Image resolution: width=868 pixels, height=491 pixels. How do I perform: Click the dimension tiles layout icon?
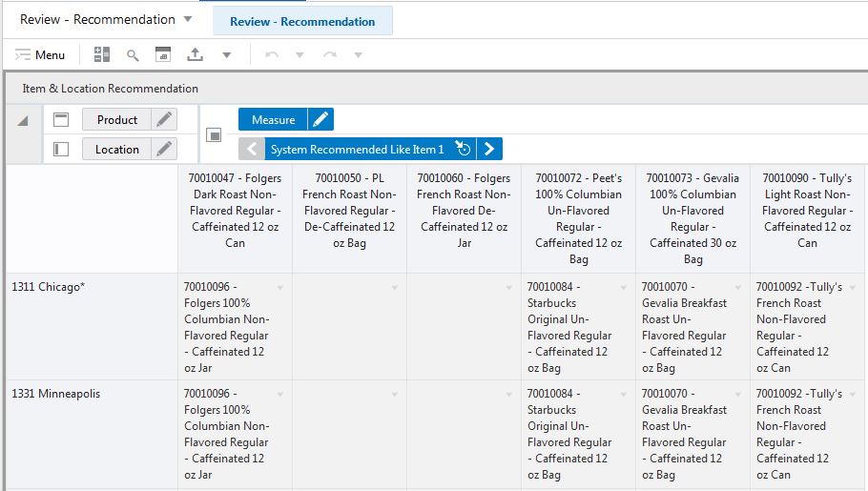pos(102,54)
